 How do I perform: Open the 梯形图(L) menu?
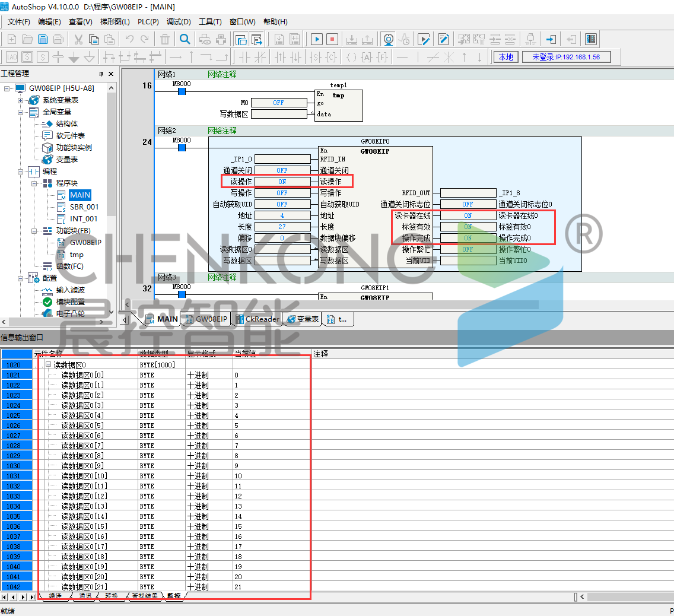pyautogui.click(x=115, y=22)
